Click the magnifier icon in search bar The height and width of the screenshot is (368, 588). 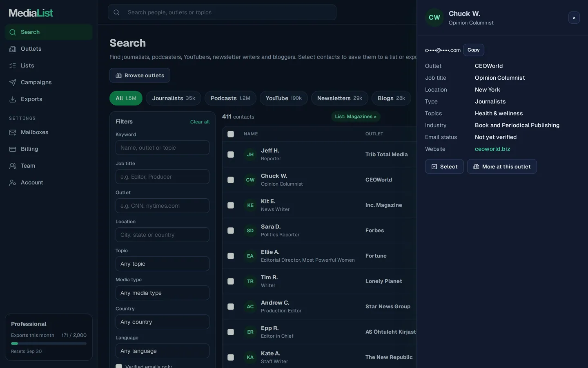click(x=116, y=12)
